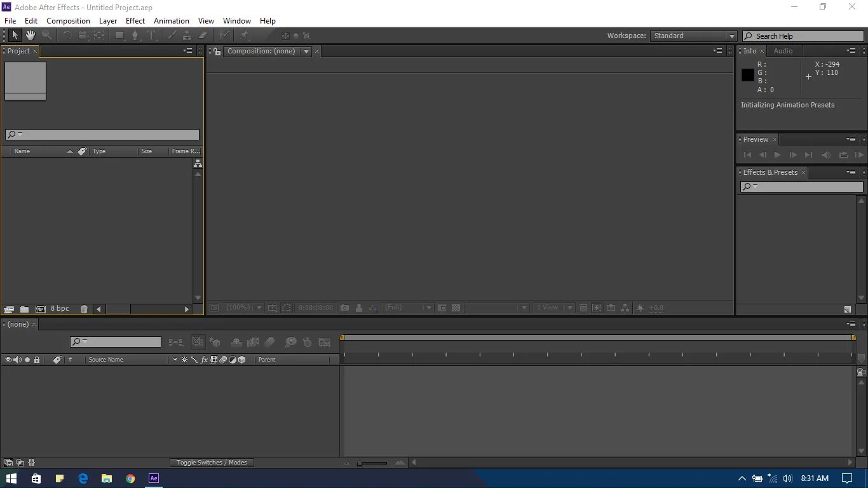The width and height of the screenshot is (868, 488).
Task: Toggle Frame Blending for timeline layers
Action: click(253, 342)
